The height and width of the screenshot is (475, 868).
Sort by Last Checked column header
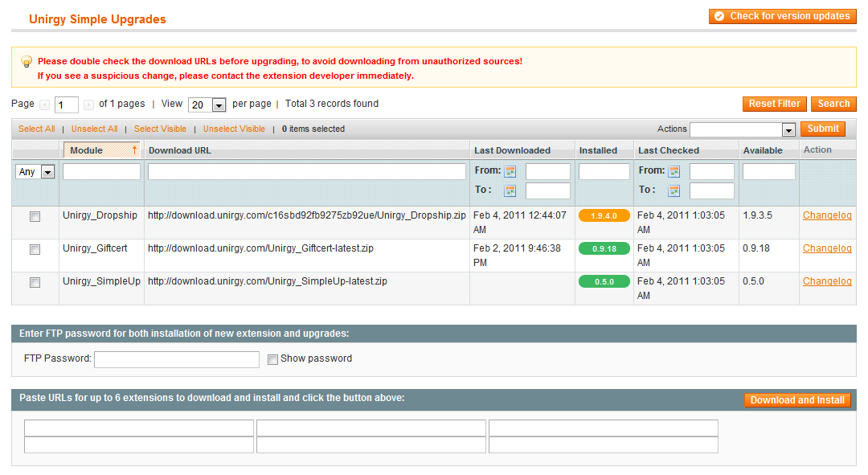pos(668,150)
